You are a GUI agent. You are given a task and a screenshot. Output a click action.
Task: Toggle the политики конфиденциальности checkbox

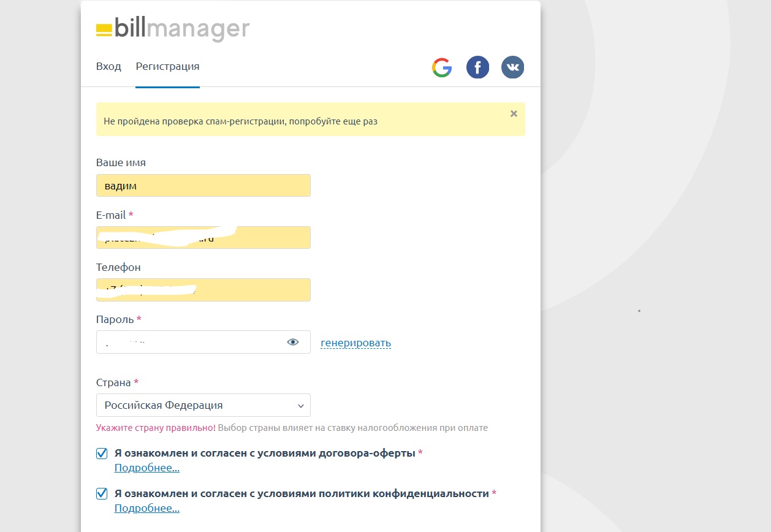[x=102, y=493]
